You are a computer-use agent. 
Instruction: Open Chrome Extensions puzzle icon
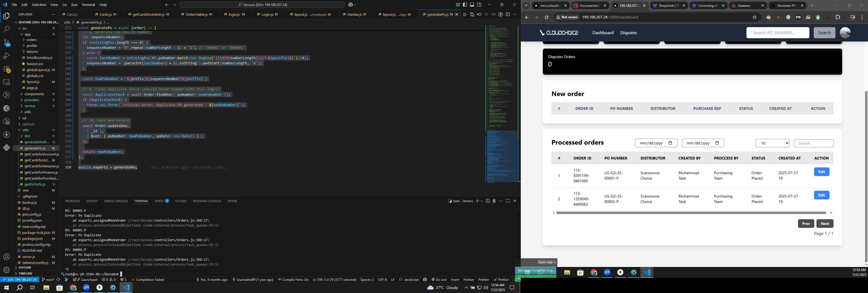pyautogui.click(x=838, y=17)
